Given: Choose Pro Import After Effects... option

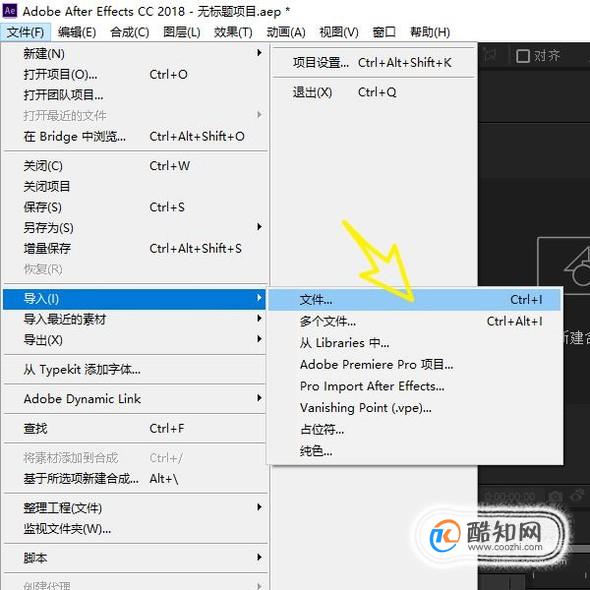Looking at the screenshot, I should pyautogui.click(x=415, y=386).
